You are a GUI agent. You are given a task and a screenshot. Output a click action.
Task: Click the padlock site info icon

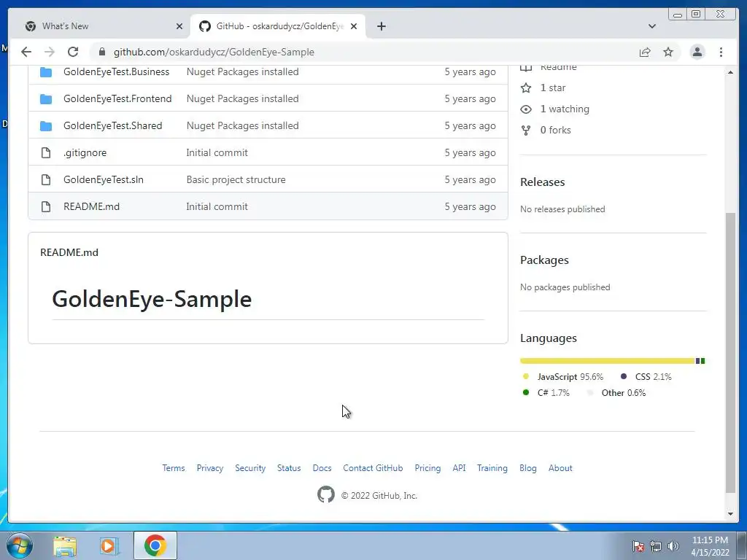(101, 52)
